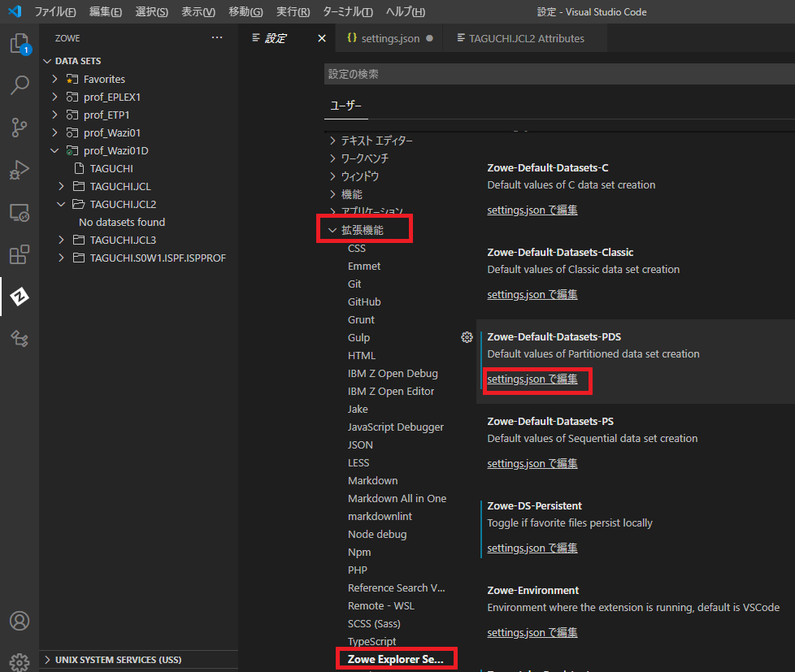Open the gear icon beside Zowe-Default-Datasets-PDS
The image size is (795, 672).
click(x=467, y=337)
